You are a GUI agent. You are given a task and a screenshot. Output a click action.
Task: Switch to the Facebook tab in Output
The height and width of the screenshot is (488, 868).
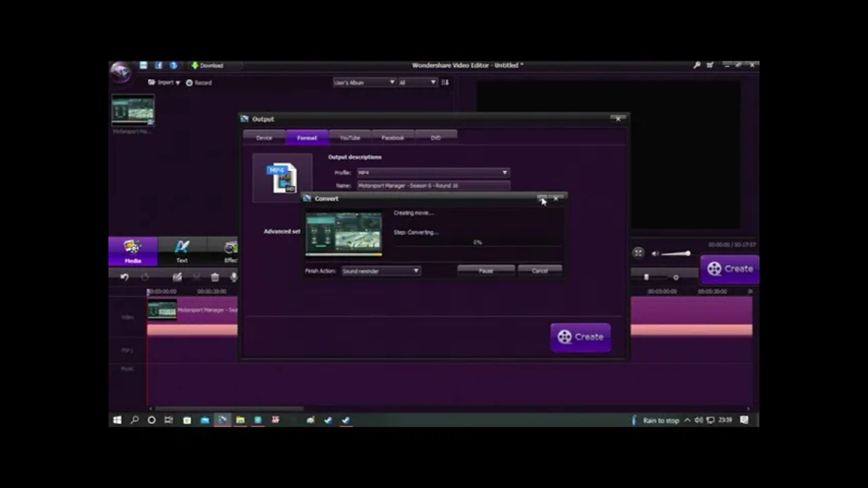[x=393, y=138]
